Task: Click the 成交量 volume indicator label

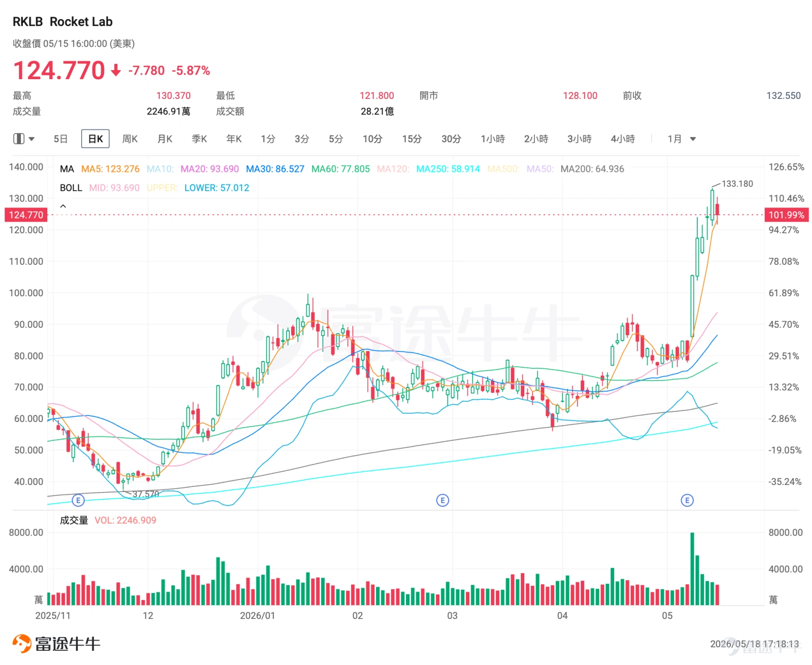Action: (x=74, y=520)
